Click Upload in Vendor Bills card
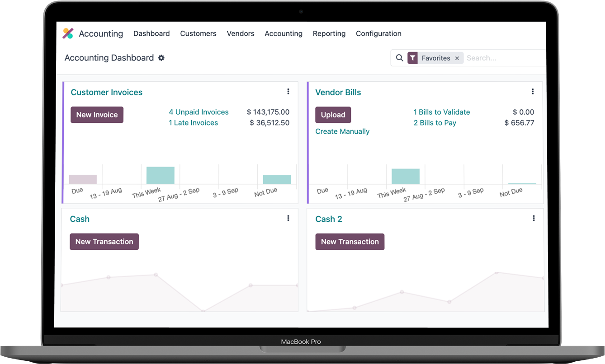This screenshot has height=364, width=605. 333,115
